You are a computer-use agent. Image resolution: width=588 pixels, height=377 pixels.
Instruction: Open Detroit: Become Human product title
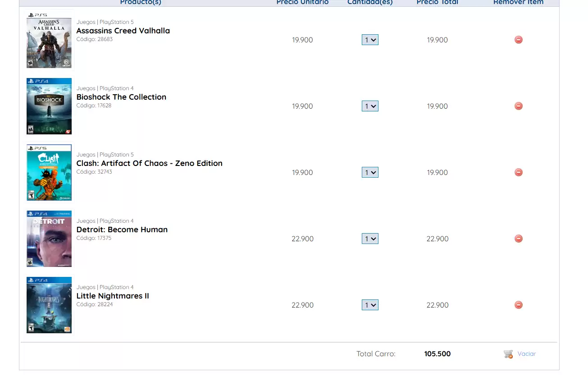(x=122, y=230)
